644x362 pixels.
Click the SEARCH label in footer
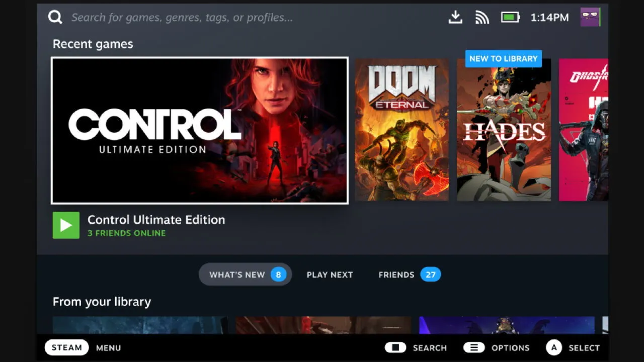(430, 348)
